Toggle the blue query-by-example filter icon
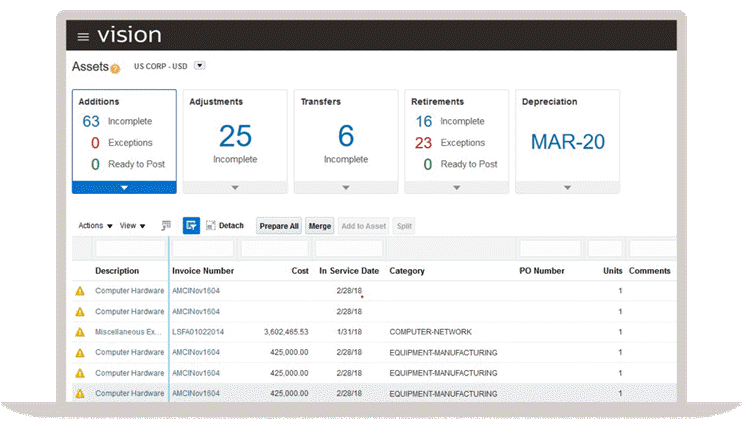The image size is (743, 427). (191, 226)
